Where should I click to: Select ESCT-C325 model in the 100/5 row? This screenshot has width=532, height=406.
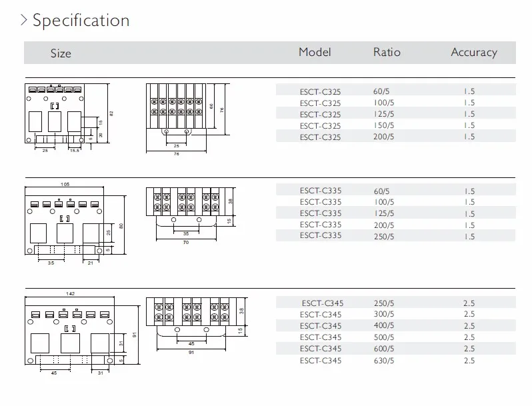[x=320, y=103]
